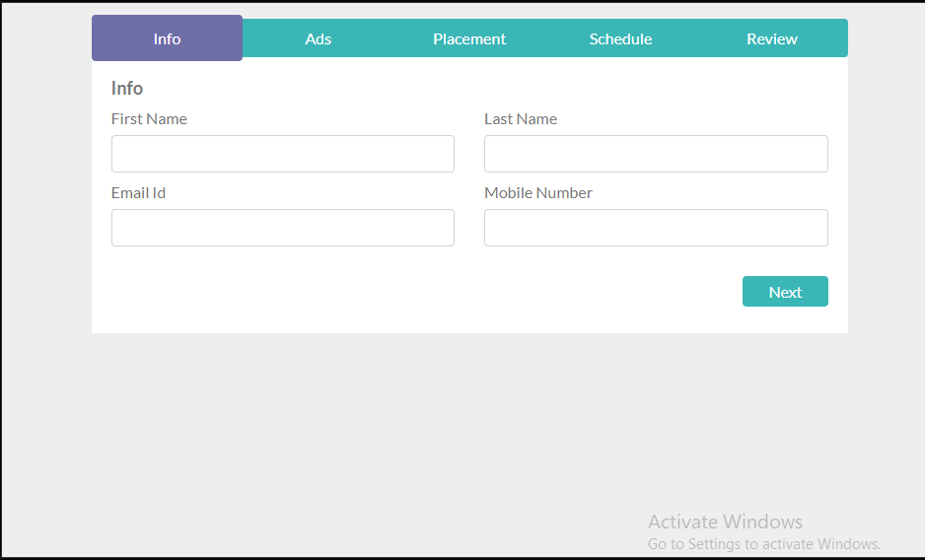Viewport: 925px width, 560px height.
Task: Click the First Name label text
Action: [x=149, y=119]
